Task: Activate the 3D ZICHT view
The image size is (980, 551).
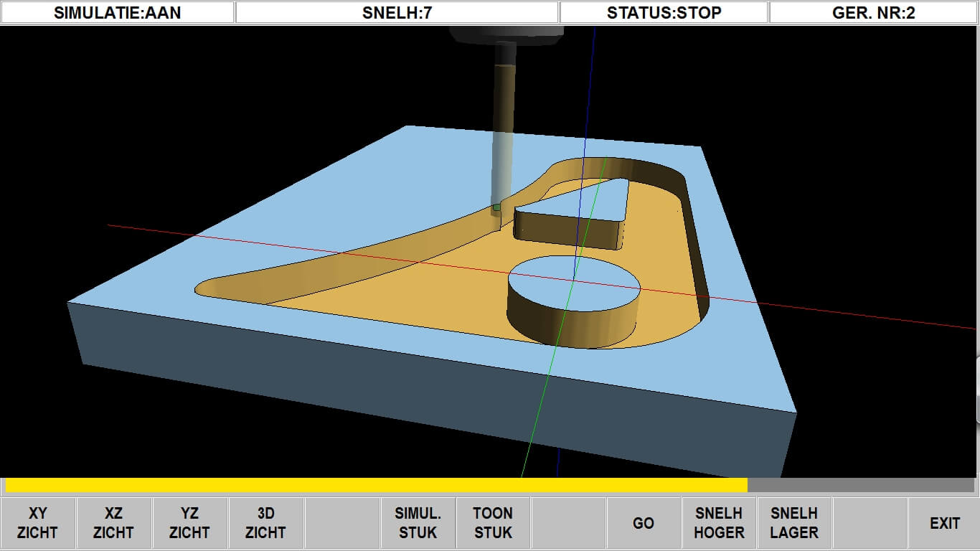Action: click(265, 523)
